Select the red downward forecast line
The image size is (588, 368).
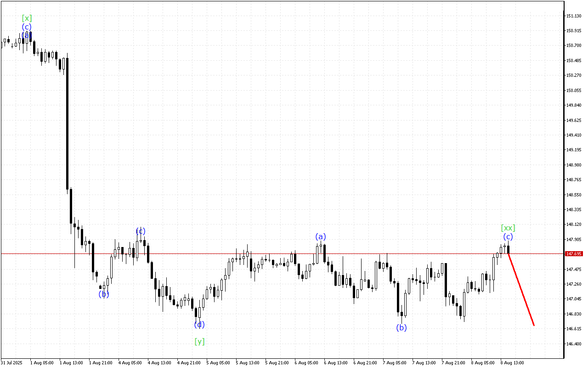[521, 290]
